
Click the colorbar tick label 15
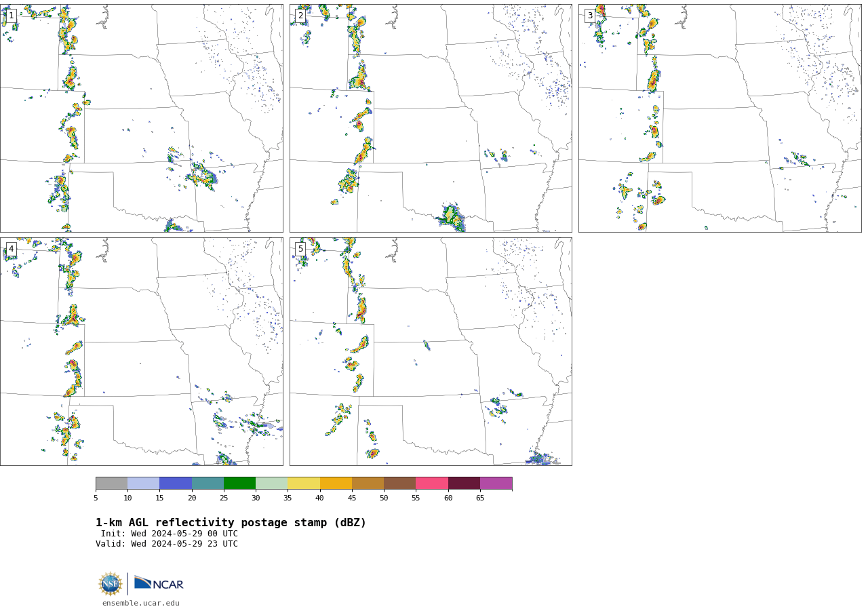pos(159,498)
